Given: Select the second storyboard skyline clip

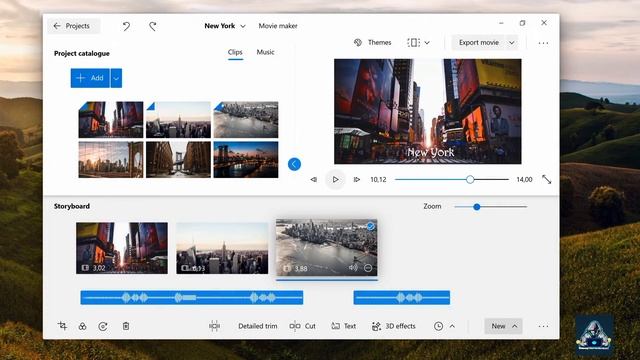Looking at the screenshot, I should pyautogui.click(x=222, y=248).
